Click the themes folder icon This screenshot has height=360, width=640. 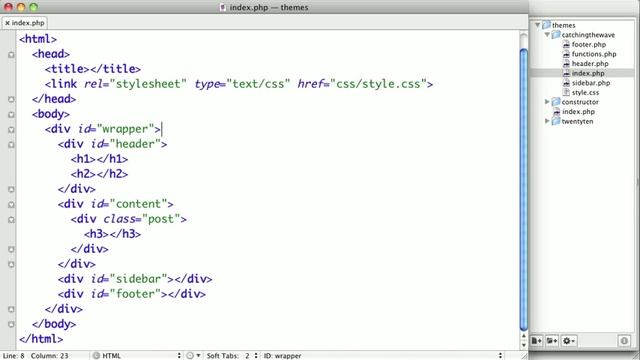pos(546,25)
